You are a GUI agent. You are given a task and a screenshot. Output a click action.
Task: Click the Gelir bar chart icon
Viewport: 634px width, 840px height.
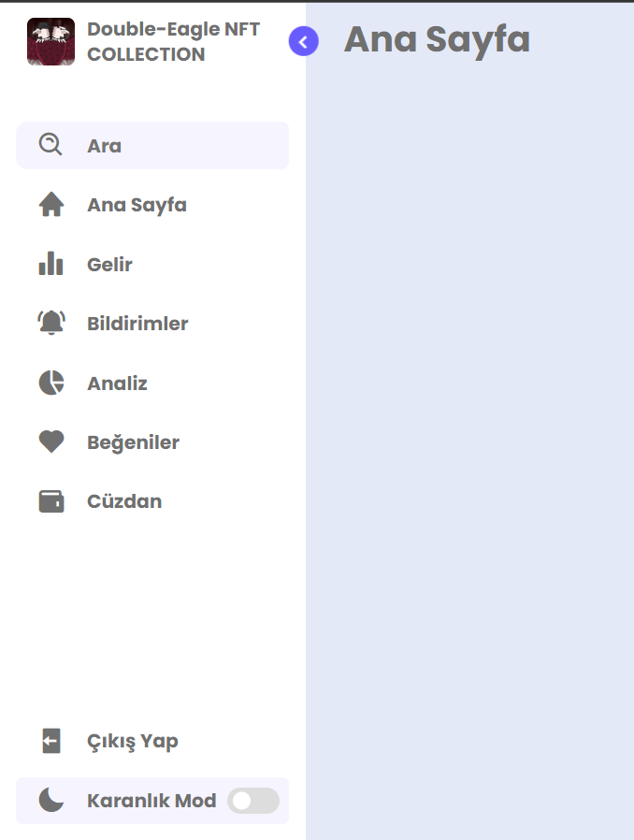click(51, 264)
